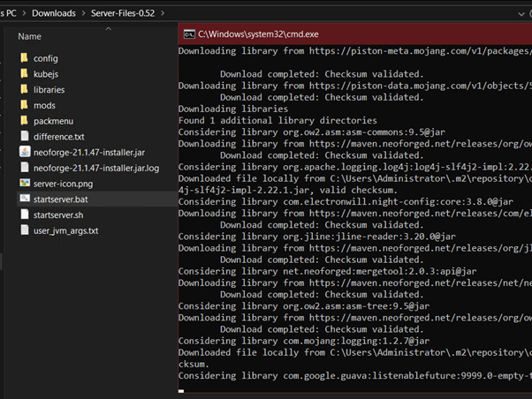Click the Java icon of neoforge-21.1.47-installer.jar
The height and width of the screenshot is (399, 532).
click(25, 152)
